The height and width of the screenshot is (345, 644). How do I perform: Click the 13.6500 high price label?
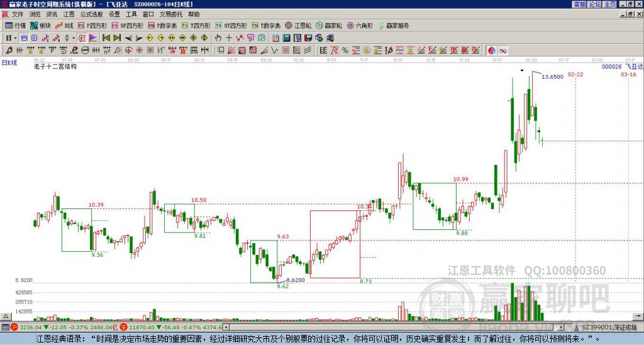(x=552, y=77)
